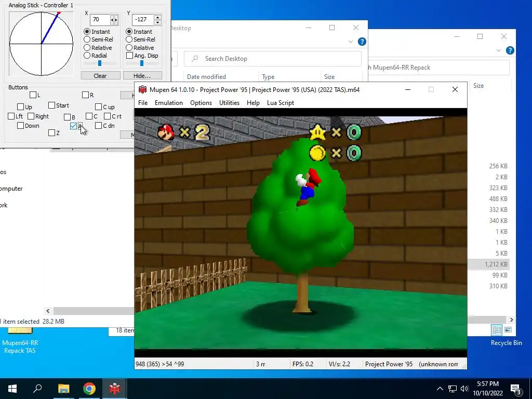The image size is (532, 399).
Task: Adjust the X axis sensitivity slider
Action: pyautogui.click(x=100, y=63)
